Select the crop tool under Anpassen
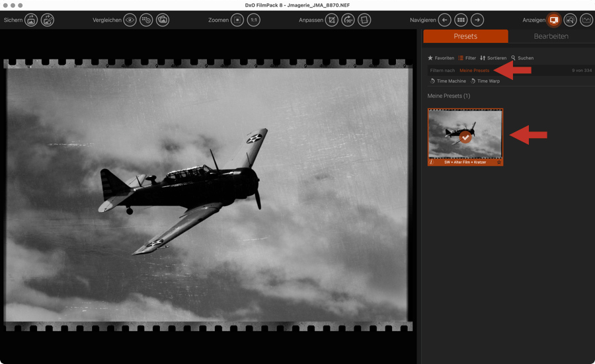Screen dimensions: 595x364 pos(331,20)
